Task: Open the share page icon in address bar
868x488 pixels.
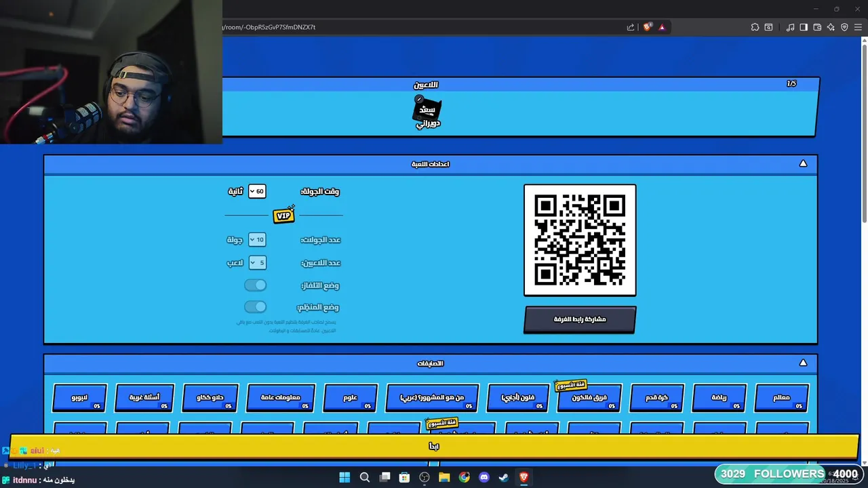Action: point(631,27)
